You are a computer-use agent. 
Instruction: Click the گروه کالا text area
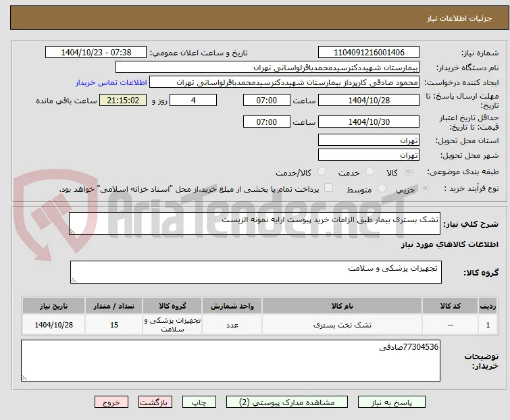[256, 272]
